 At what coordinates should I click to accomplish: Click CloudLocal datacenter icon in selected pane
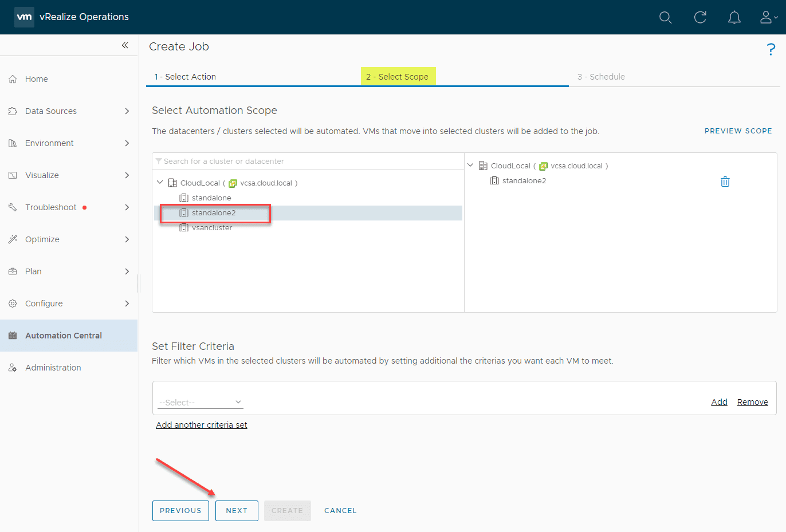tap(483, 166)
